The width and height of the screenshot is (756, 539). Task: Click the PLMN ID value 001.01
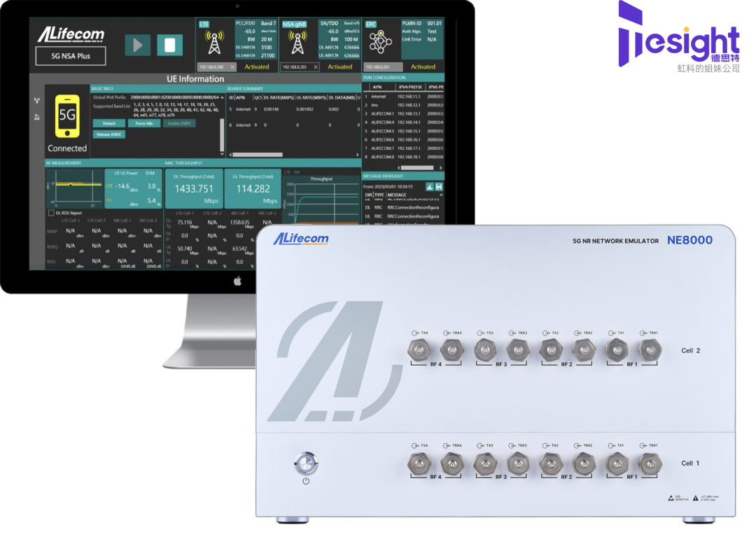(x=435, y=23)
